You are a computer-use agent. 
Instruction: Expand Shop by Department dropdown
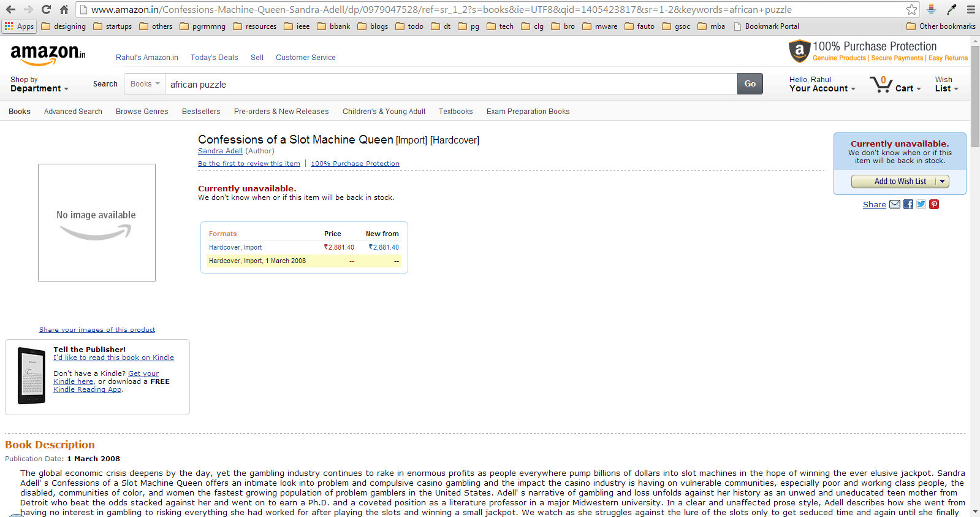point(39,84)
